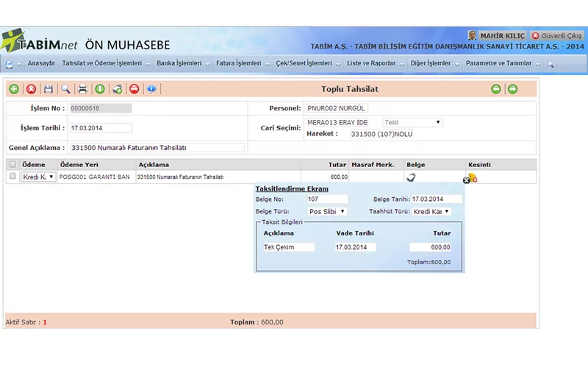Click the blue info bubble toolbar icon
The height and width of the screenshot is (368, 588).
(151, 89)
